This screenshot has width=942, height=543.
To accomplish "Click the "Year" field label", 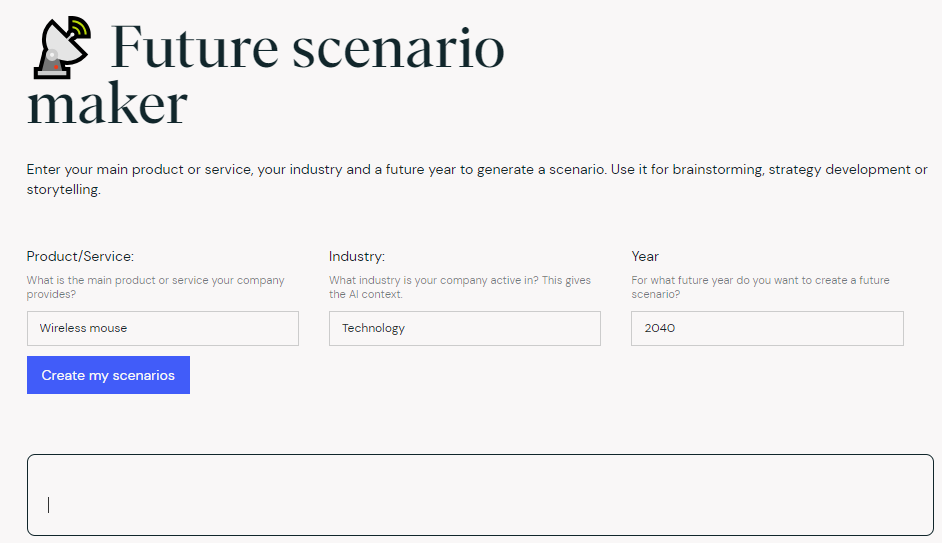I will click(645, 256).
